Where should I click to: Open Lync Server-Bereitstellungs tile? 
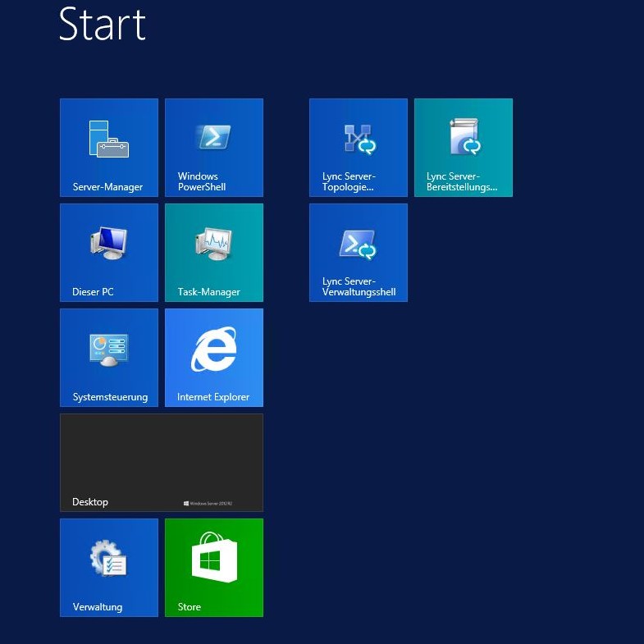(x=464, y=148)
